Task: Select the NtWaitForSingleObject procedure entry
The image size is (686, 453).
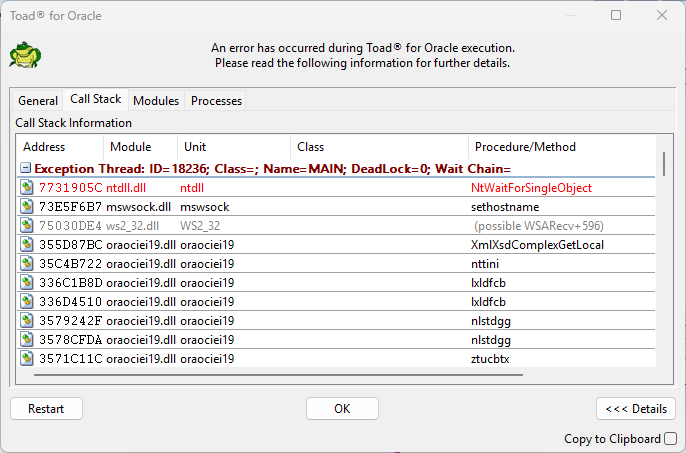Action: [x=531, y=188]
